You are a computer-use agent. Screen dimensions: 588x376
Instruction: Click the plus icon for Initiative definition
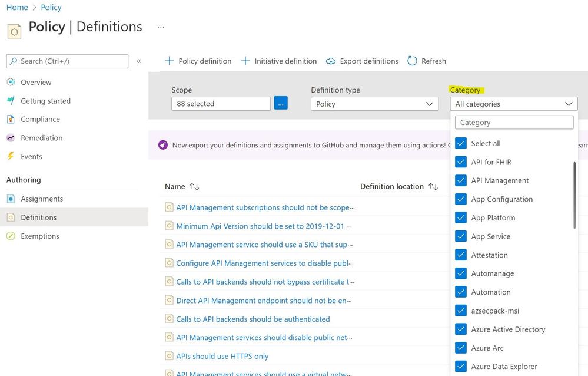tap(245, 61)
